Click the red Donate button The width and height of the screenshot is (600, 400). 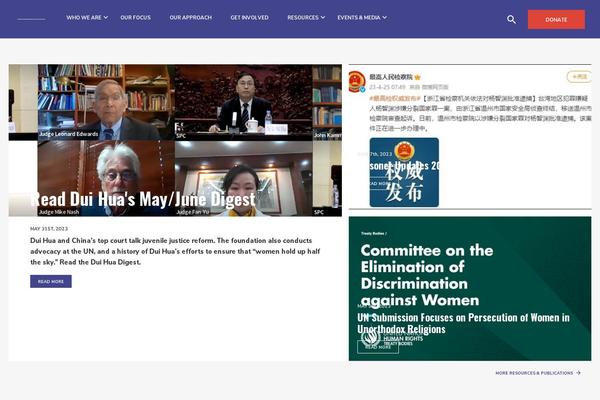[556, 19]
